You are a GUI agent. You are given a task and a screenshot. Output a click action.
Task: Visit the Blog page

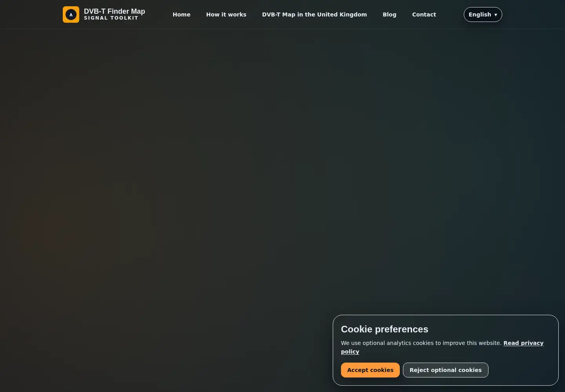tap(389, 15)
